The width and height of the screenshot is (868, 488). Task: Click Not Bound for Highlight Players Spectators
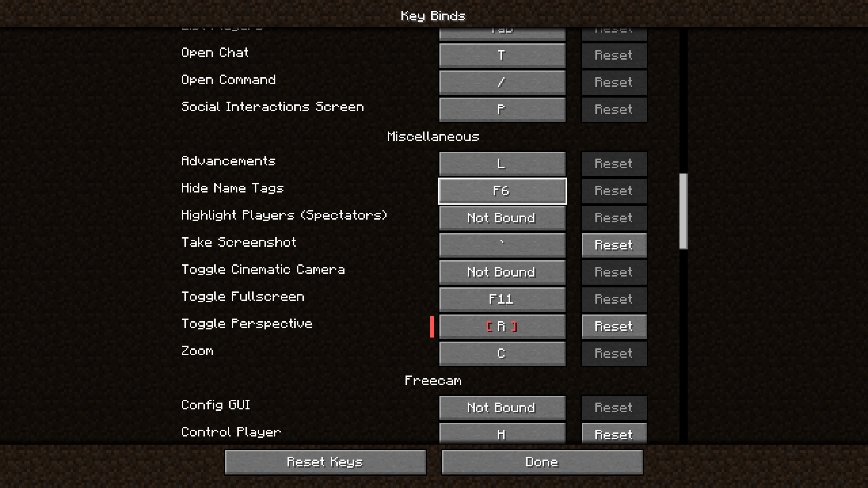tap(501, 217)
